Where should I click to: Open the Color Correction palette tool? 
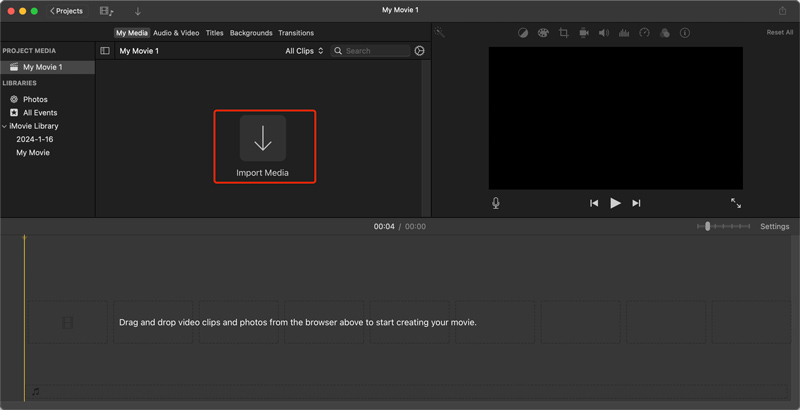click(x=543, y=33)
